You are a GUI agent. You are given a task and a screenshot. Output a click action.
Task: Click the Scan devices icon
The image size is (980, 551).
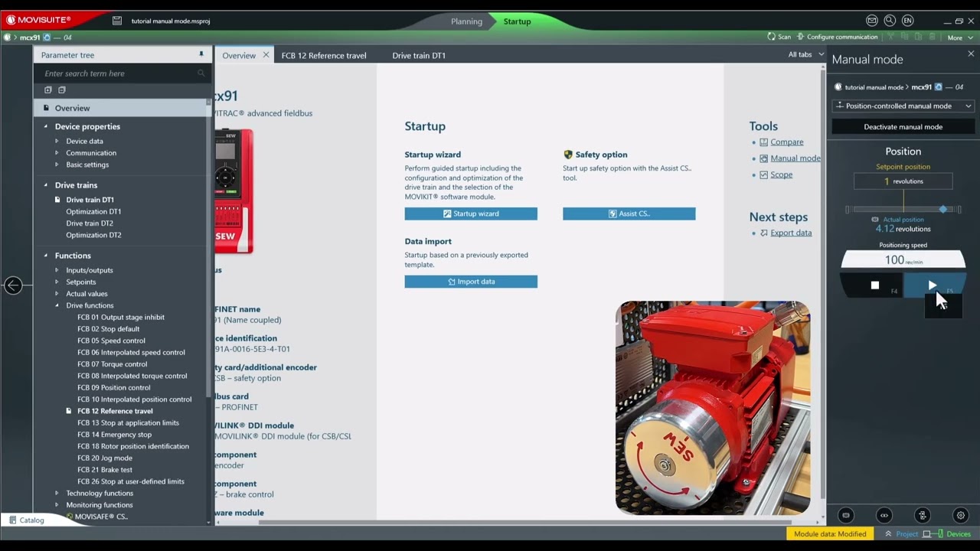[772, 37]
